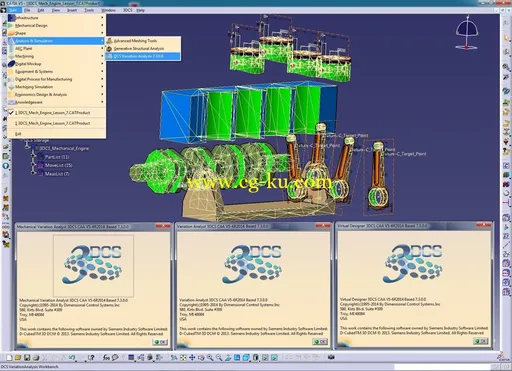Click the Open file folder icon
The height and width of the screenshot is (371, 512).
point(18,358)
